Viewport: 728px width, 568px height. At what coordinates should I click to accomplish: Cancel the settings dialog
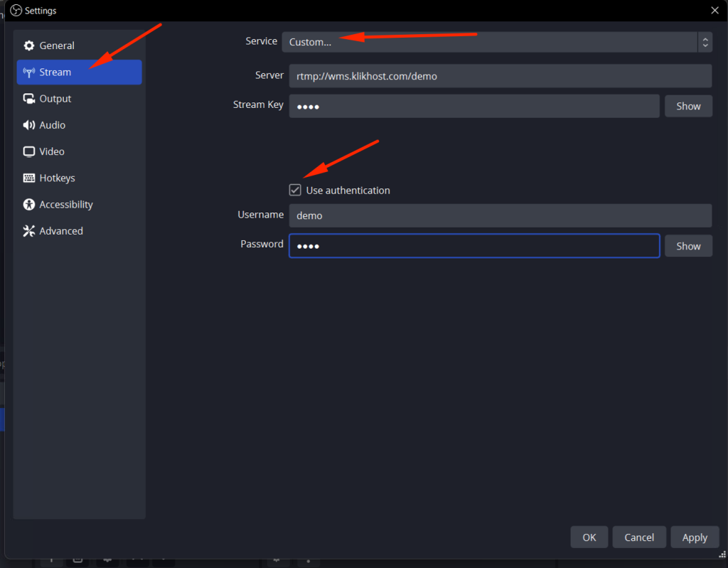tap(639, 537)
